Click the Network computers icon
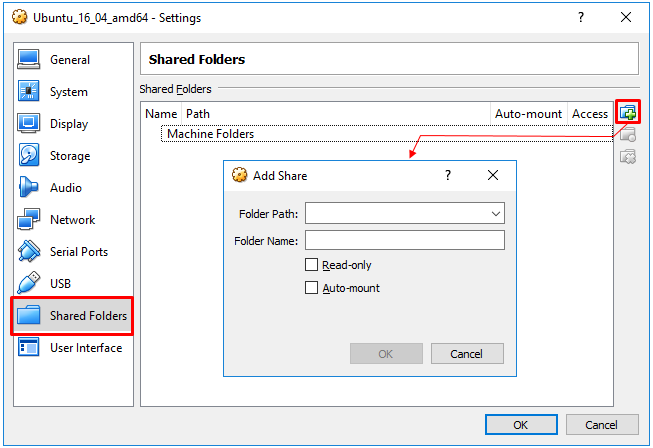The height and width of the screenshot is (448, 653). pos(28,219)
